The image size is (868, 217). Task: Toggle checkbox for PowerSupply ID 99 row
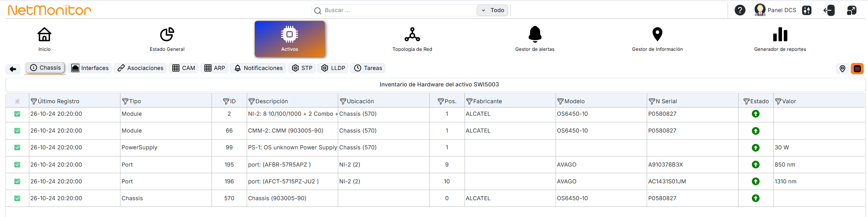[17, 147]
